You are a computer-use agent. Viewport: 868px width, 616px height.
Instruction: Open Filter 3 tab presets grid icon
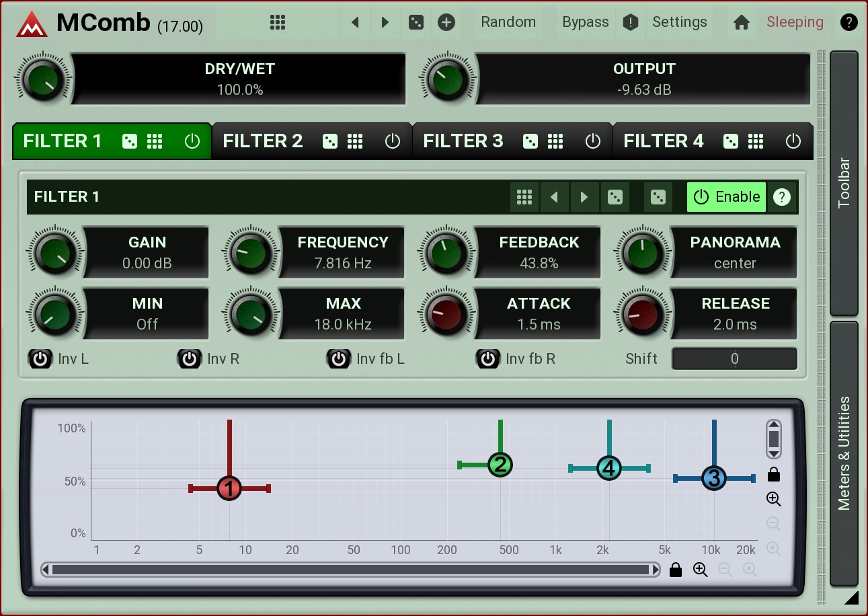coord(555,141)
